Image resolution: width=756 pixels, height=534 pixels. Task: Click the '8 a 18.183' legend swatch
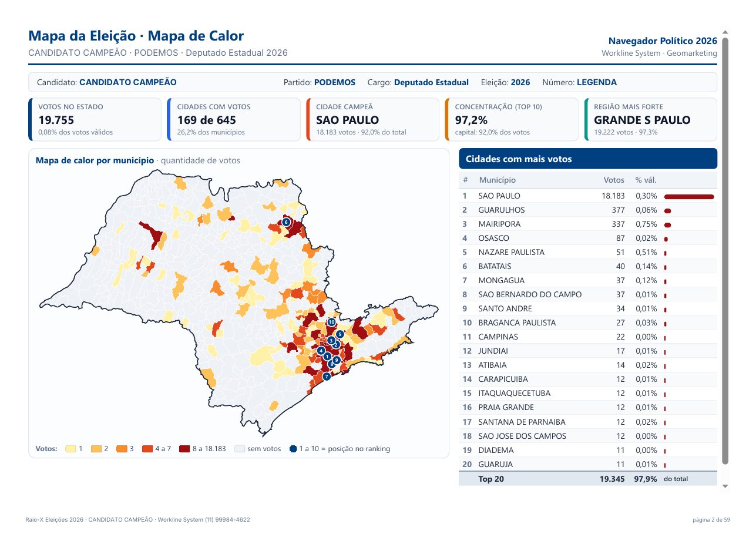[x=184, y=449]
